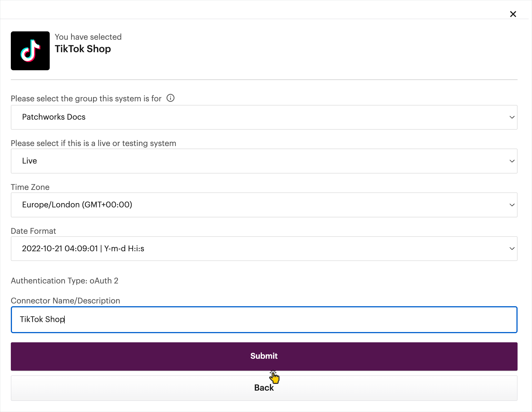
Task: Expand the Europe/London time zone dropdown
Action: pyautogui.click(x=264, y=205)
